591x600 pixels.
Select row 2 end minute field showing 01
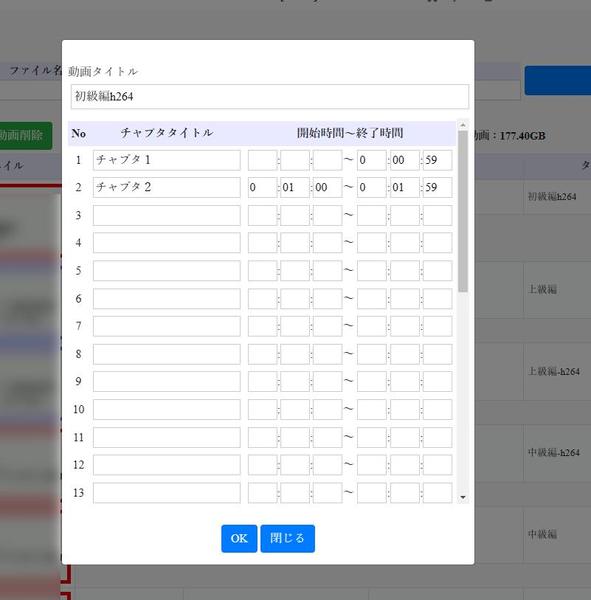click(x=405, y=188)
